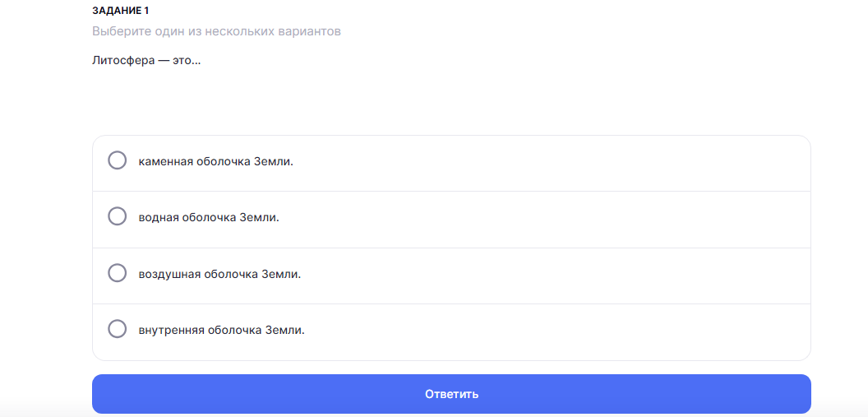Click the answer text 'каменная оболочка Земли.'
Viewport: 868px width, 417px height.
click(x=215, y=162)
